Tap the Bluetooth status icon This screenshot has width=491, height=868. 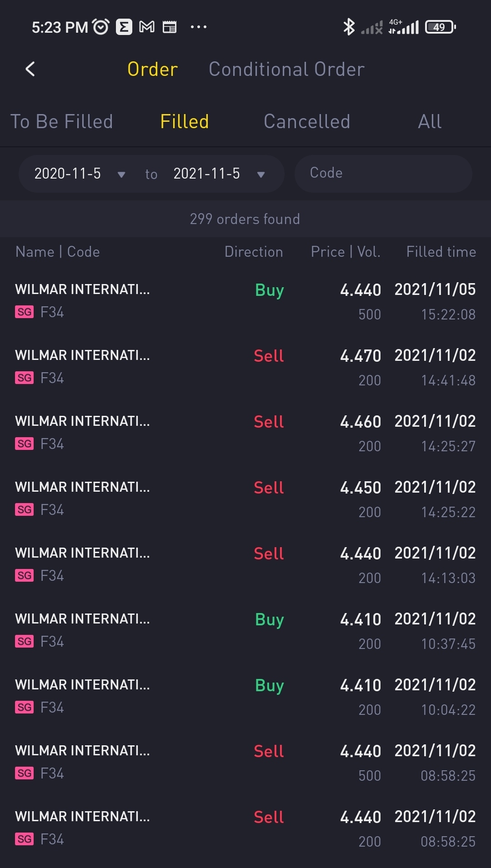349,27
